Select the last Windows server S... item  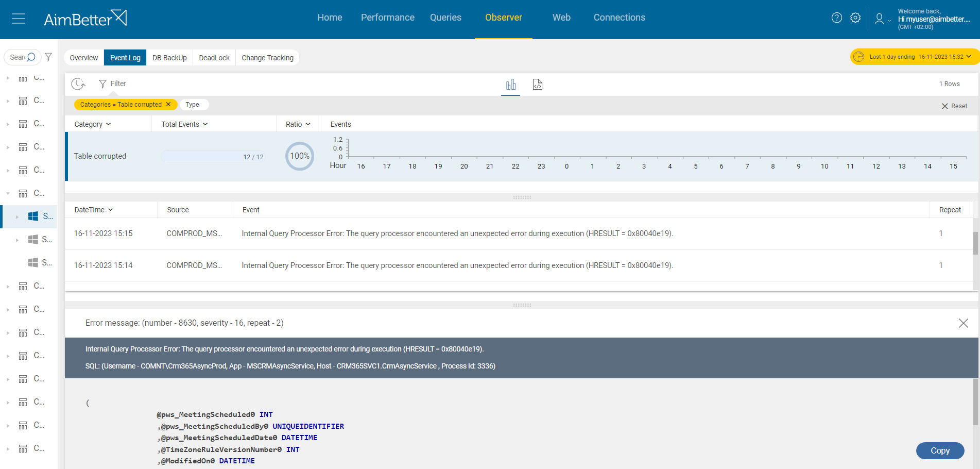pos(40,263)
